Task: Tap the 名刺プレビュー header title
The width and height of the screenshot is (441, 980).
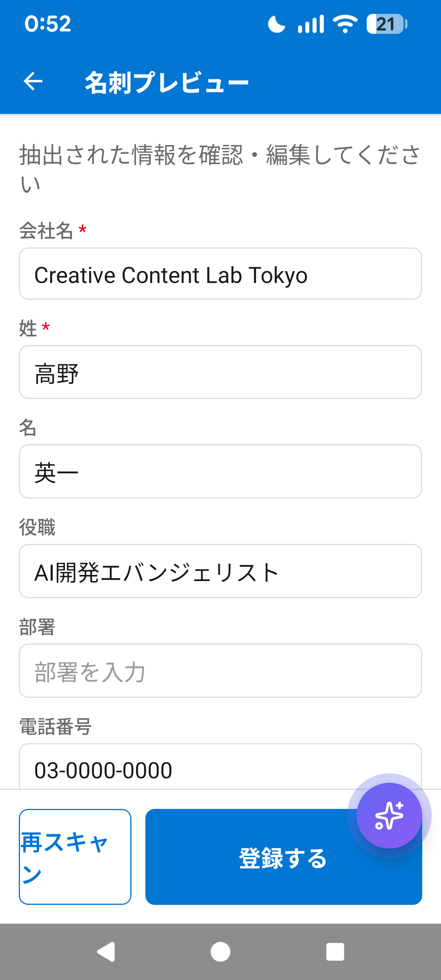Action: click(167, 82)
